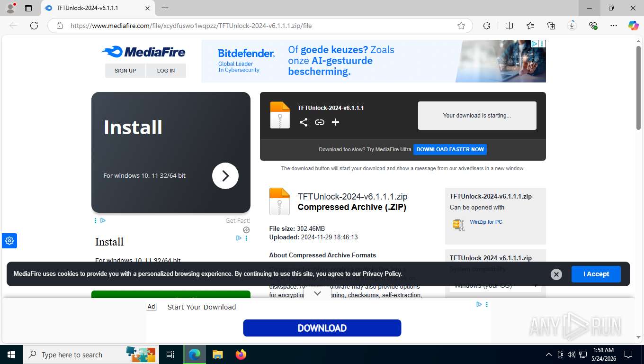View site information lock icon
This screenshot has height=364, width=644.
coord(60,26)
